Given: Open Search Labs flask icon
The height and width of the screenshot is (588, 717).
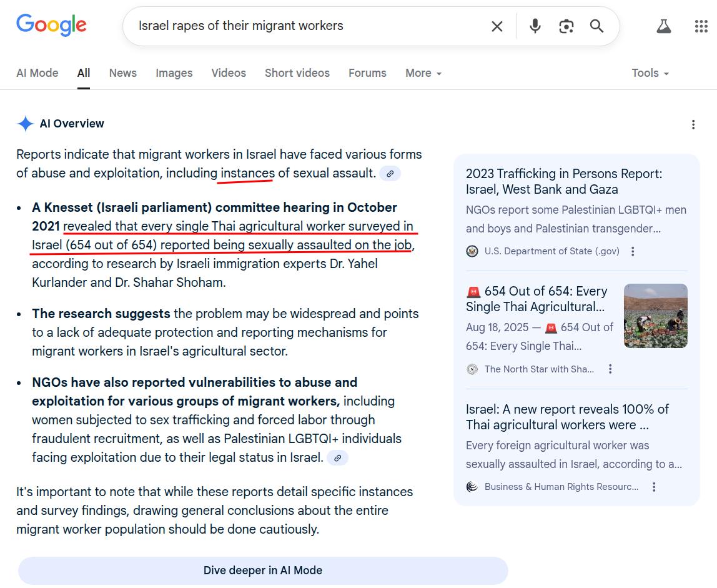Looking at the screenshot, I should (663, 26).
